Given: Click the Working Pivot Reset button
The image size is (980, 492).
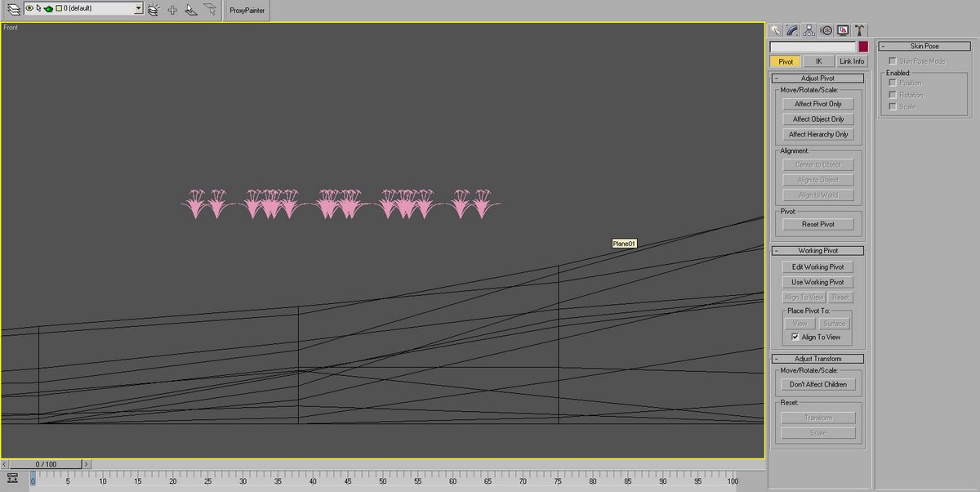Looking at the screenshot, I should point(841,297).
